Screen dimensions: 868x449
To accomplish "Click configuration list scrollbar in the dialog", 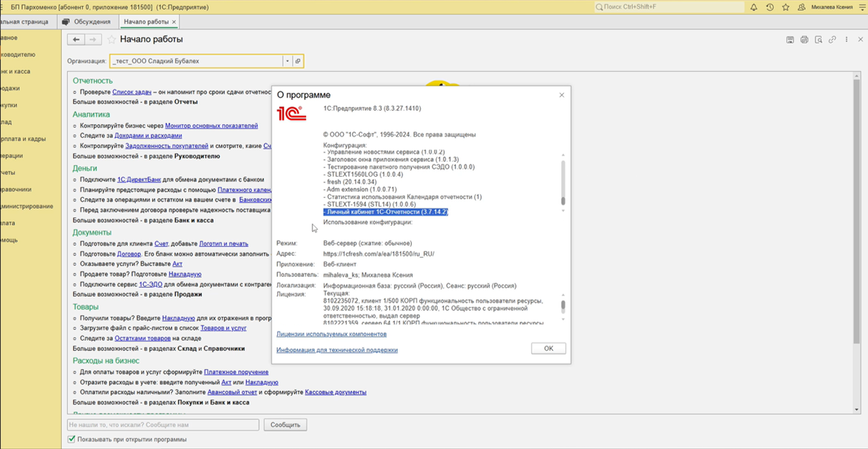I will [563, 182].
